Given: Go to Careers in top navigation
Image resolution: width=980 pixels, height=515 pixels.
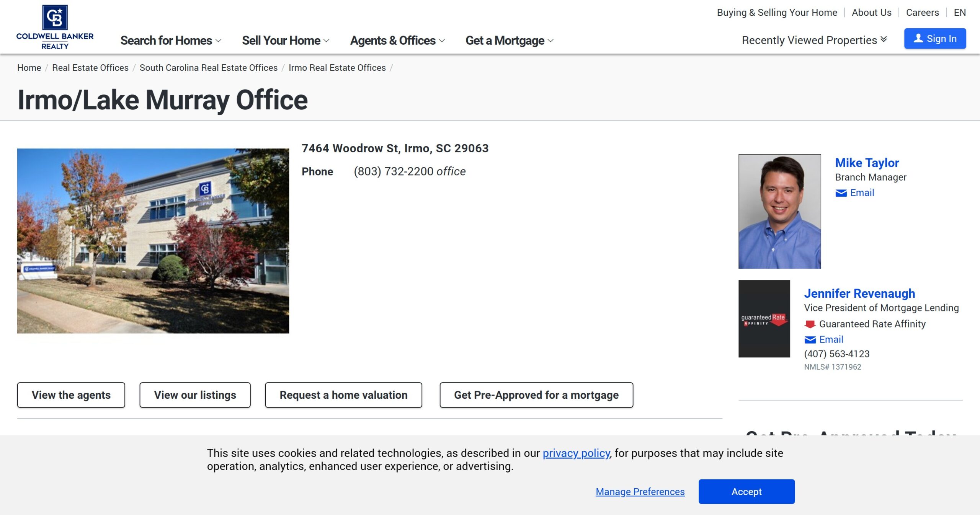Looking at the screenshot, I should (x=922, y=13).
